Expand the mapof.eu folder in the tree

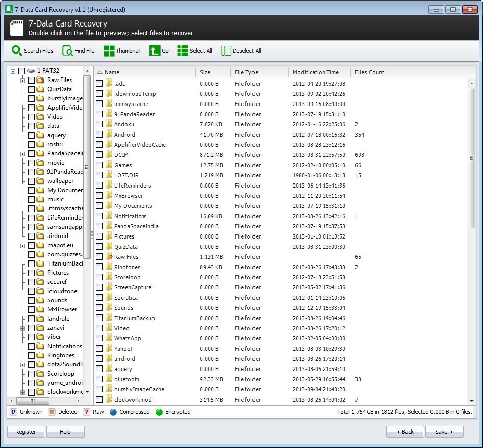(x=22, y=245)
